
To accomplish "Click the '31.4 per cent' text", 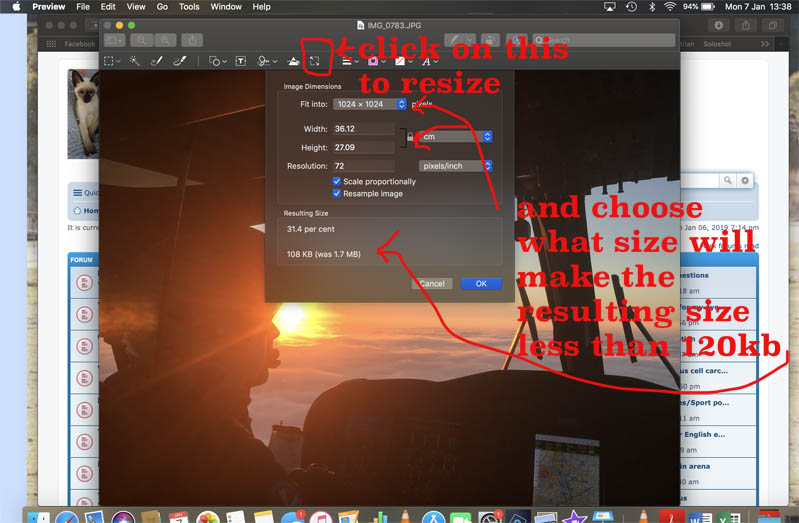I will [311, 229].
